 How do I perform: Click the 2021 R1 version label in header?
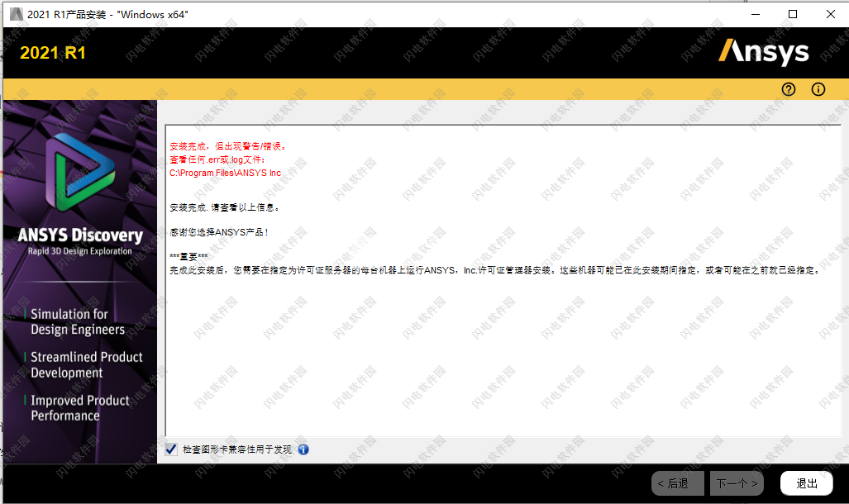(53, 53)
